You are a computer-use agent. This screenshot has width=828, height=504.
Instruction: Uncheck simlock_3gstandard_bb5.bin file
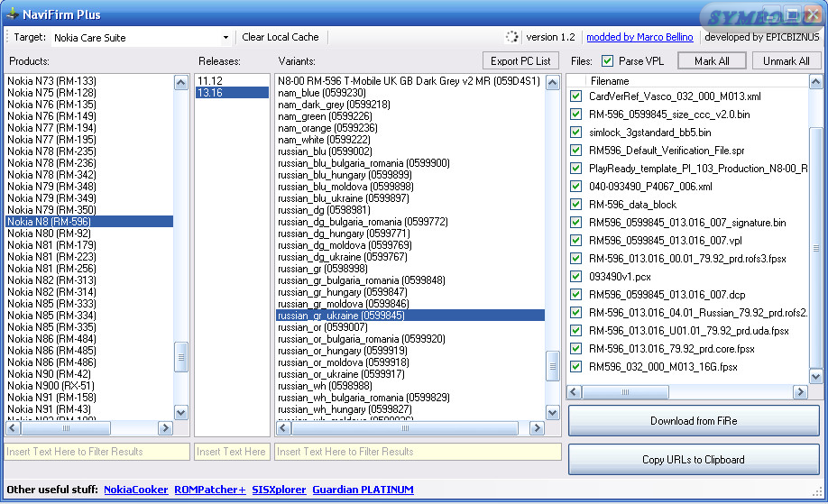[x=576, y=133]
